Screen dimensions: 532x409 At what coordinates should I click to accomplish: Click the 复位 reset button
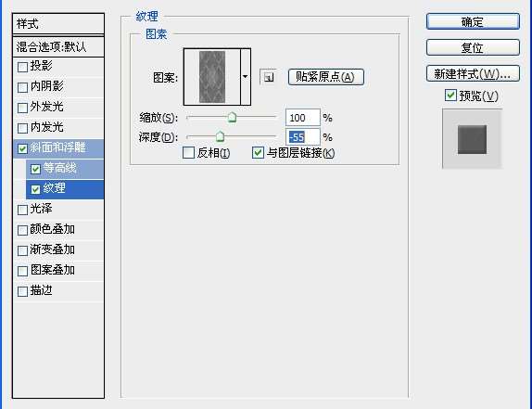click(473, 47)
